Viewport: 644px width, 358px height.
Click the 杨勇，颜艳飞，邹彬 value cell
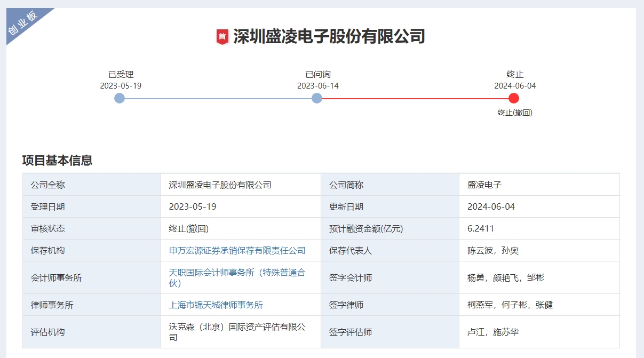tap(539, 278)
